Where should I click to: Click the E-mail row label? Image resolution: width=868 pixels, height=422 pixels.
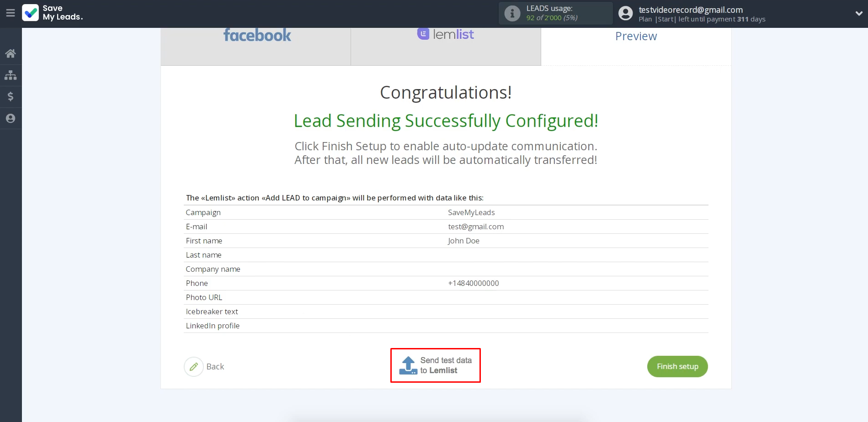coord(197,227)
